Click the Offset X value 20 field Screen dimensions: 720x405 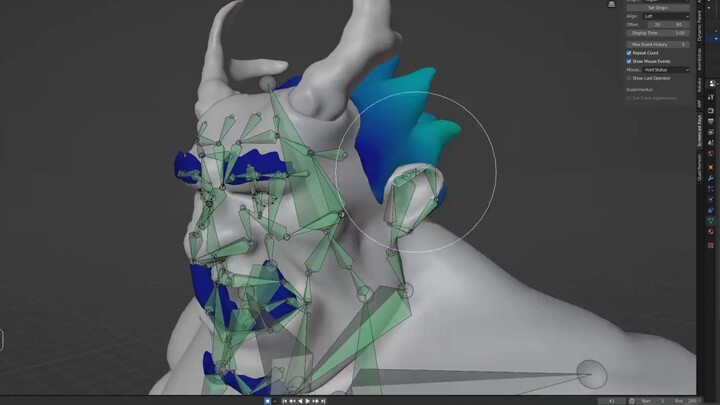pyautogui.click(x=657, y=24)
